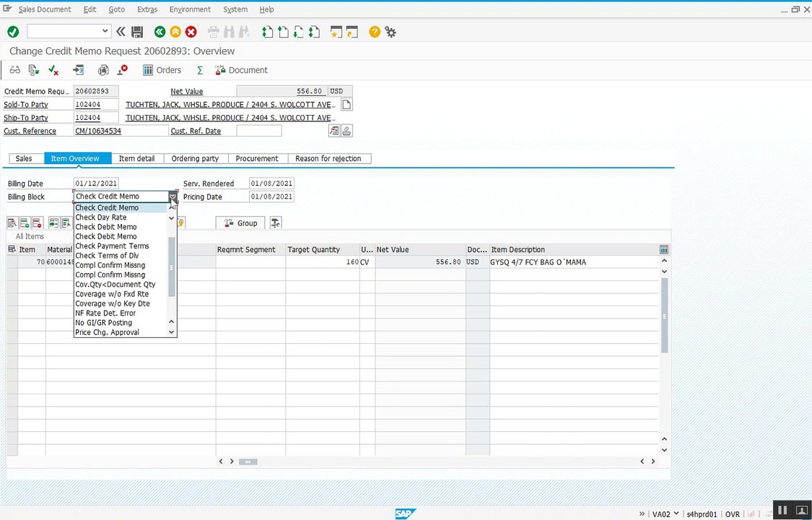Image resolution: width=812 pixels, height=520 pixels.
Task: Click item description GYSQ 4/7 FCY BAG O´MAMA
Action: tap(538, 262)
